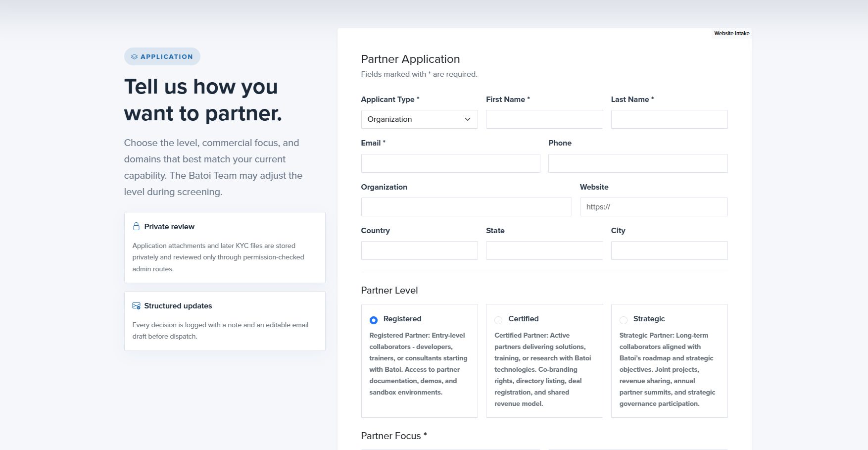
Task: Choose the Certified partner level radio
Action: (498, 320)
